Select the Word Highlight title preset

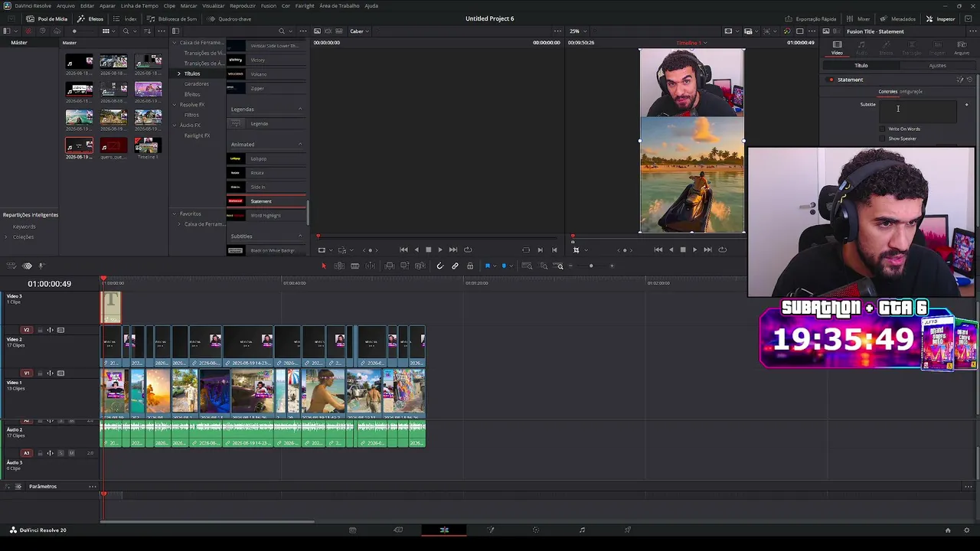pyautogui.click(x=266, y=216)
